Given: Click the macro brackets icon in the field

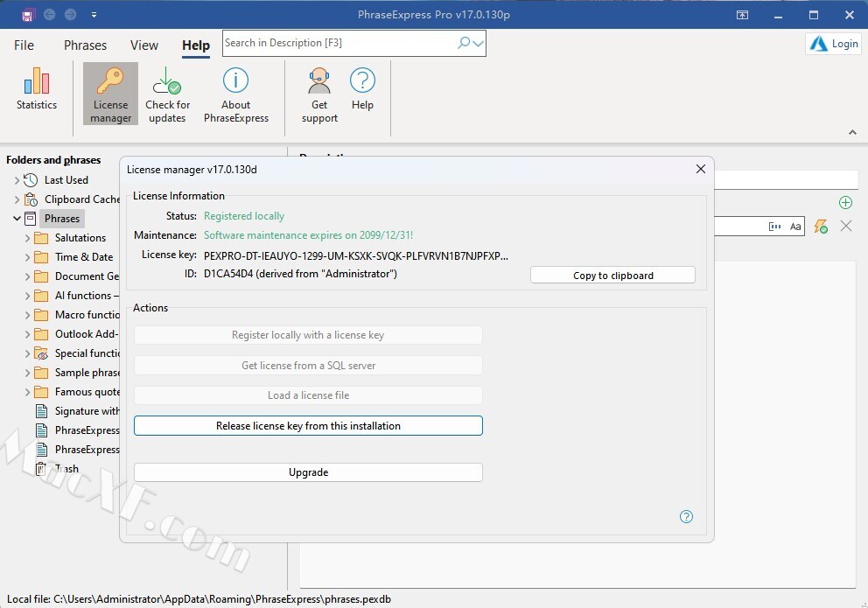Looking at the screenshot, I should coord(774,227).
